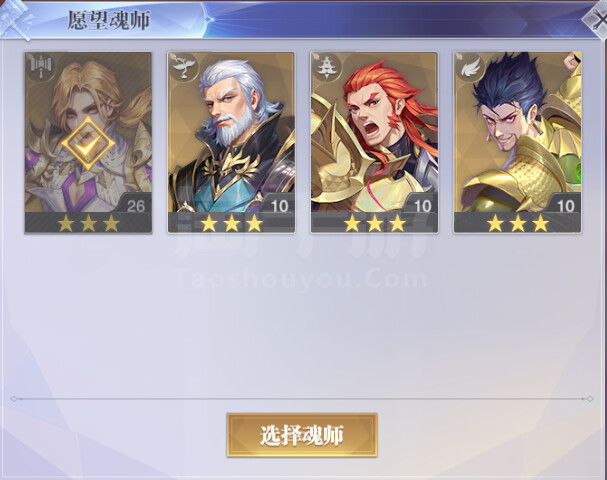Screen dimensions: 607x480
Task: Click level 26 badge on blonde hero
Action: 135,206
